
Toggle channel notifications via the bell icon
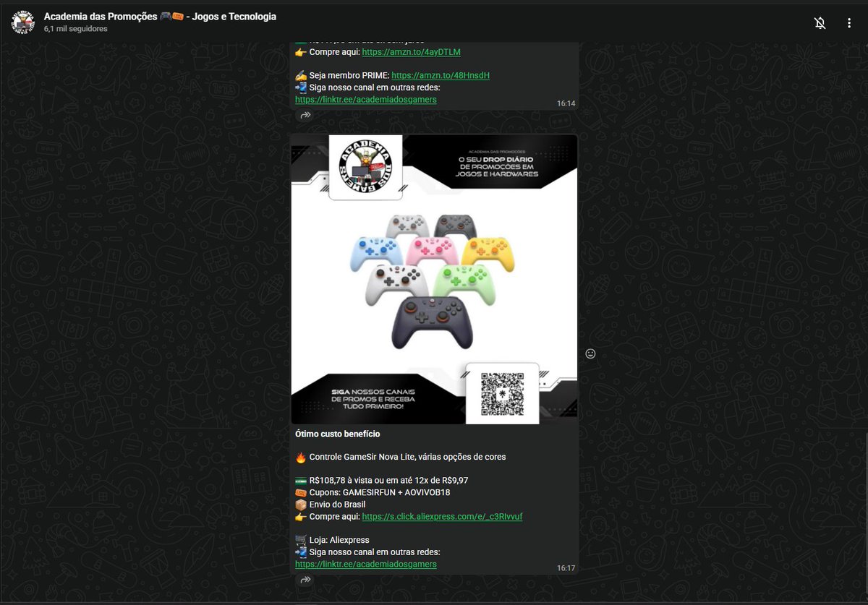[820, 23]
